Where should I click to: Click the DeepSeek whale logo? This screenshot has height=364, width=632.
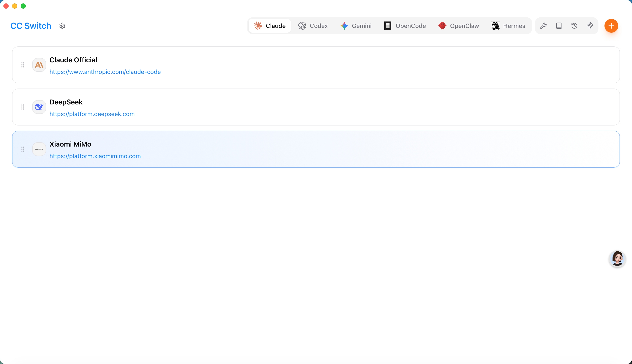click(39, 107)
